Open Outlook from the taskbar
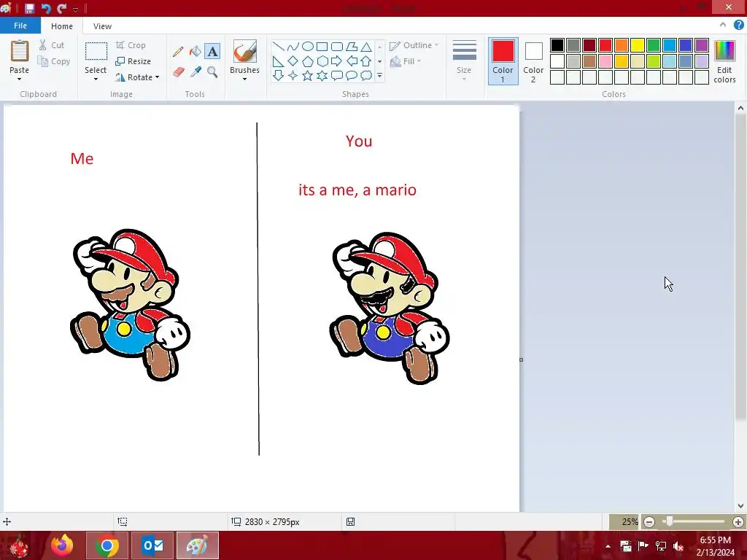 click(x=152, y=545)
